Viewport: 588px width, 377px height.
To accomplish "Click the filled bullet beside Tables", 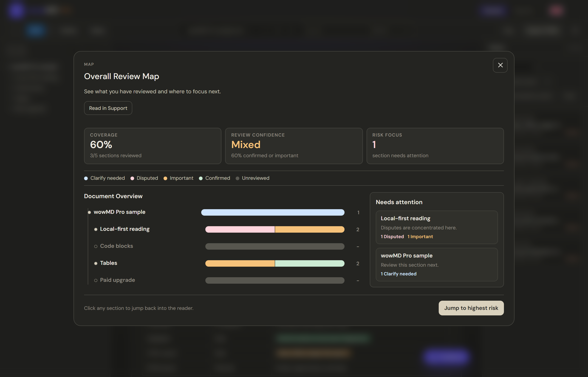I will tap(96, 263).
